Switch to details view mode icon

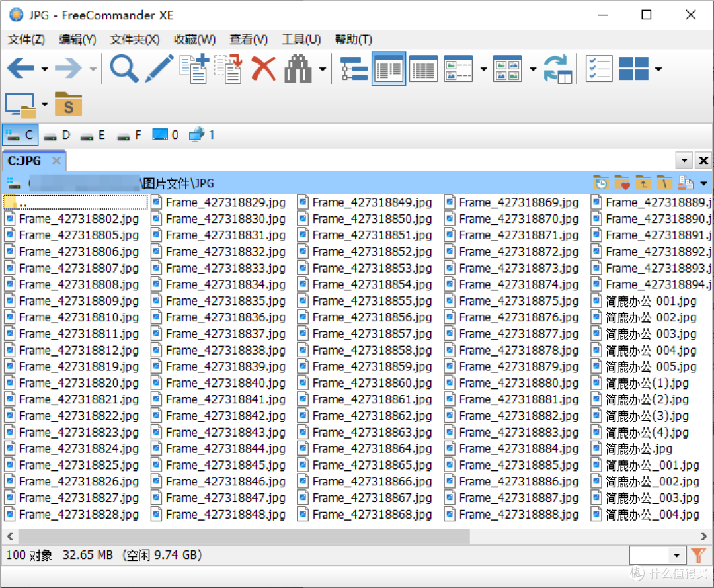coord(424,69)
